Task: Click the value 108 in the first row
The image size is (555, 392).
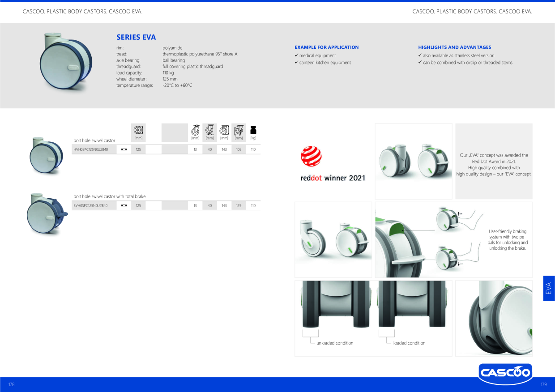Action: click(x=239, y=149)
